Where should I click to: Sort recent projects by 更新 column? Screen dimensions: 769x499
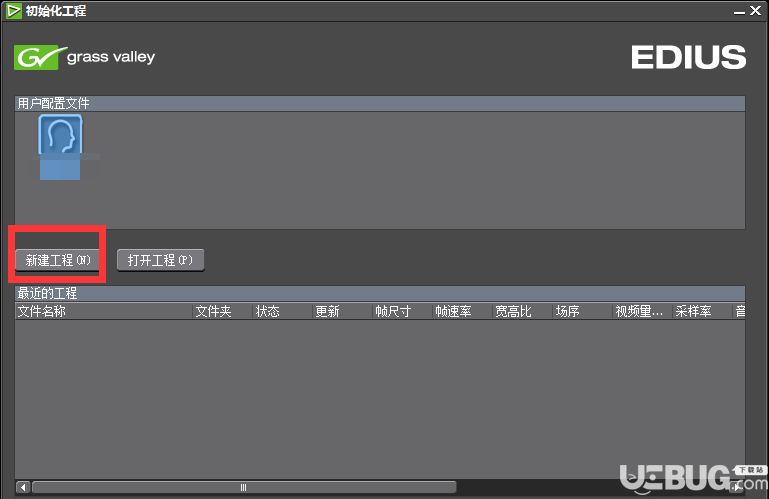(343, 311)
